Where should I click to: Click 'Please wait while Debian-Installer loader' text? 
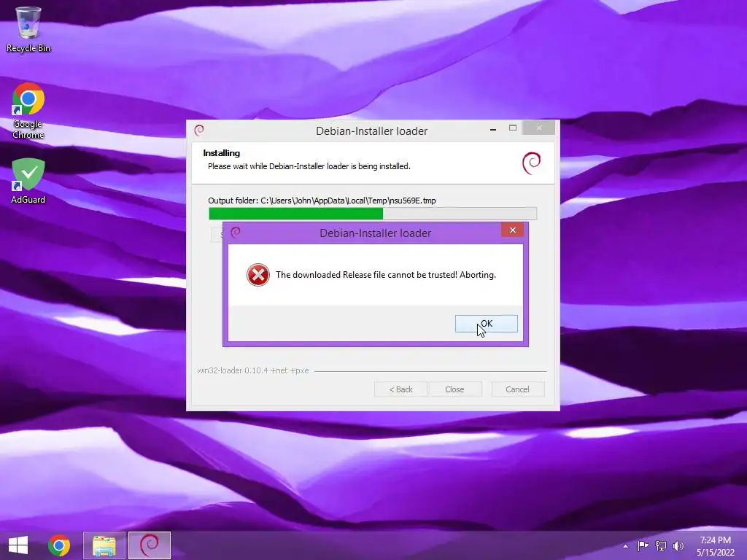click(x=309, y=166)
